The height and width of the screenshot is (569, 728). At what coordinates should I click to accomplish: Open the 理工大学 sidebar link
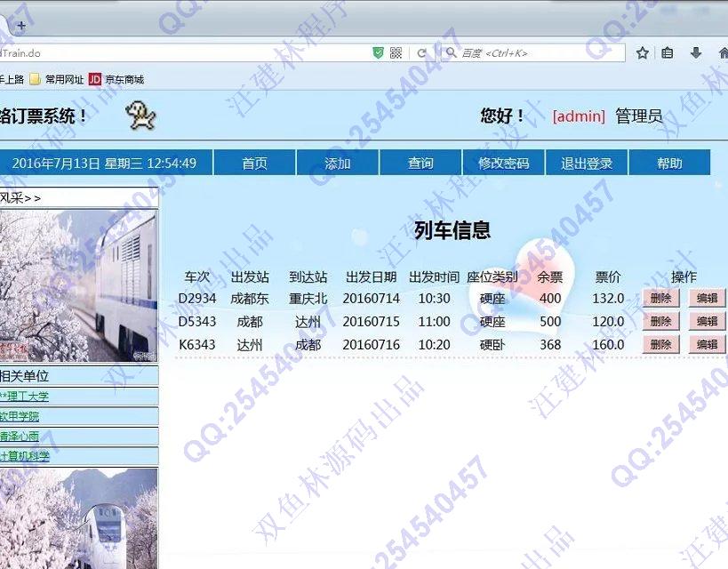25,397
